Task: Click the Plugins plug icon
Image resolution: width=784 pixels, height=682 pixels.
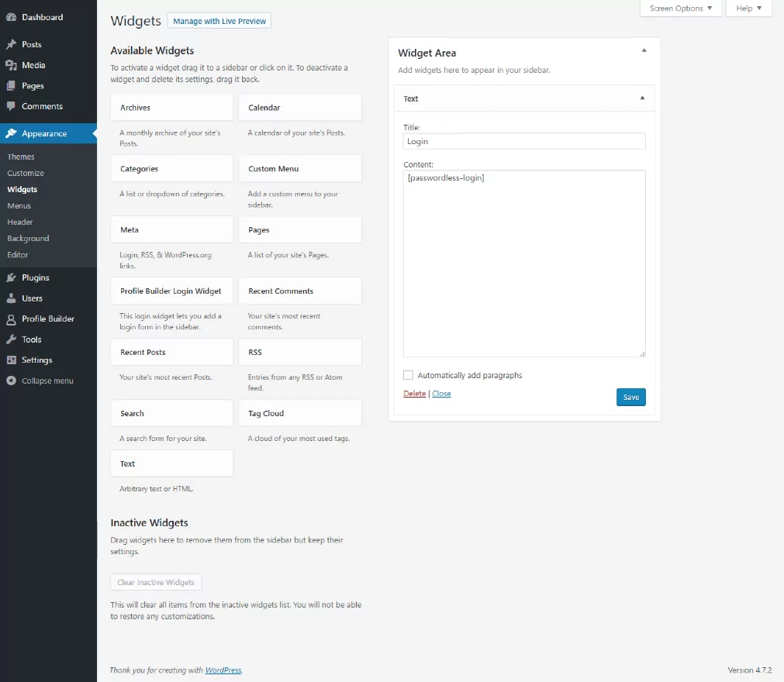Action: click(x=11, y=277)
